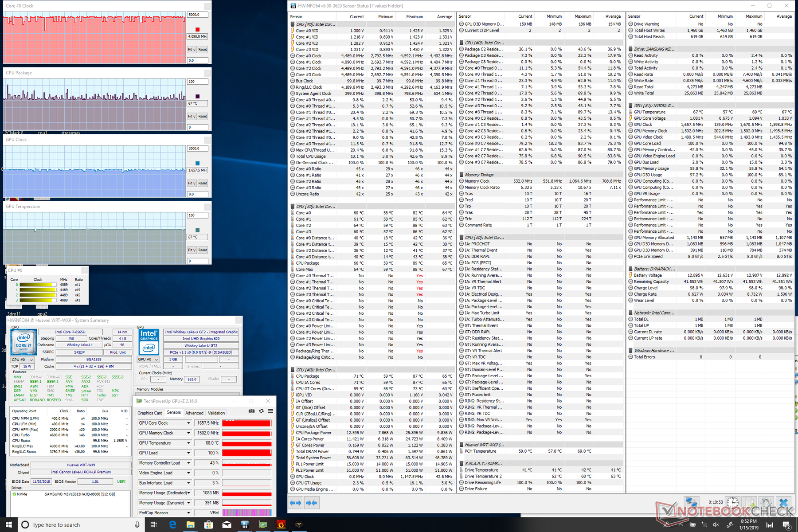Click the collapse columns blue arrows button
Image resolution: width=798 pixels, height=532 pixels.
[312, 503]
